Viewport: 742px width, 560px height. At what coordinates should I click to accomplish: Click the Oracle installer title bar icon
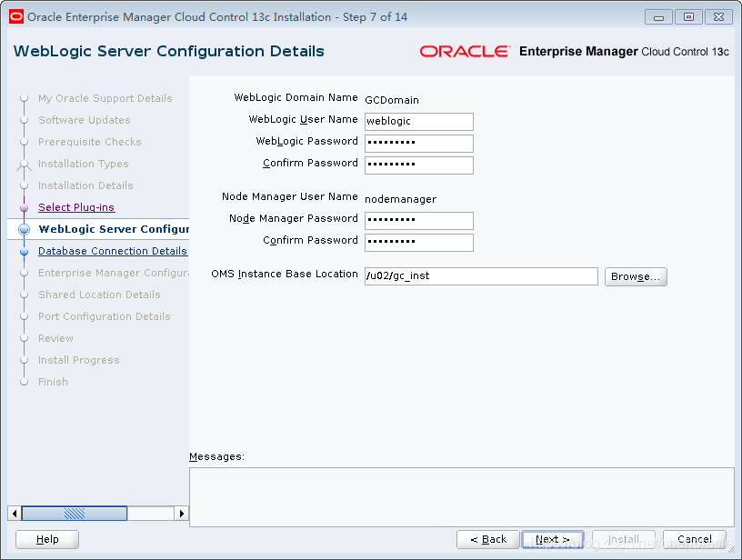pos(16,17)
